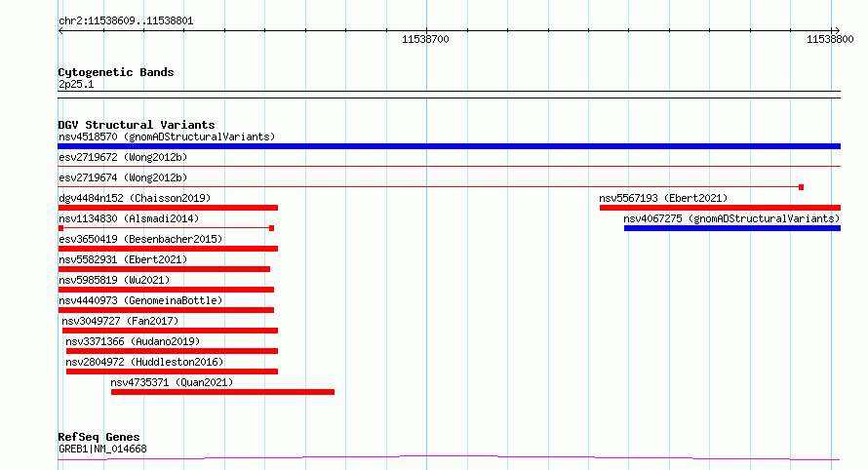
Task: Click the nsv4735371 red variant bar
Action: [x=222, y=392]
